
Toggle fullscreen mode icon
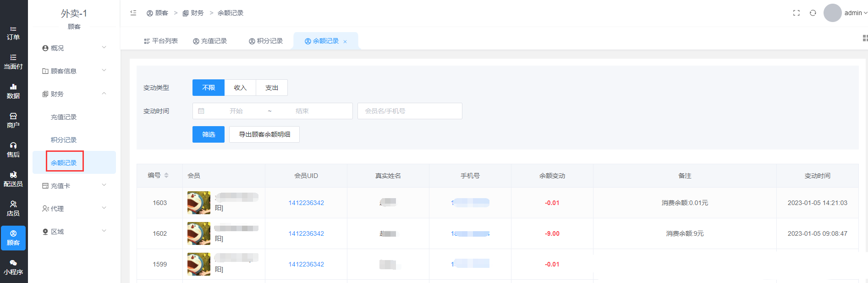pos(797,13)
